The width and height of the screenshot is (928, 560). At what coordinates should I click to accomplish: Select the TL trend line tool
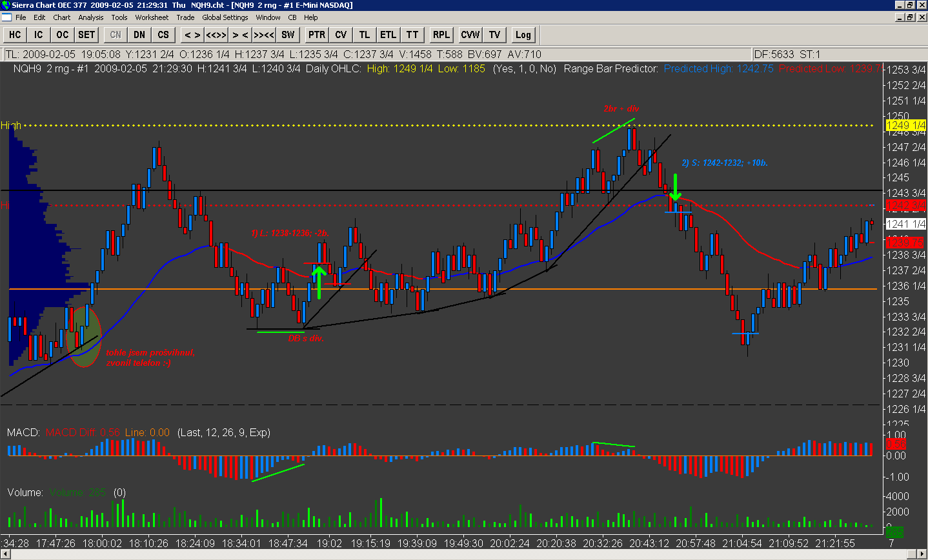pos(365,35)
